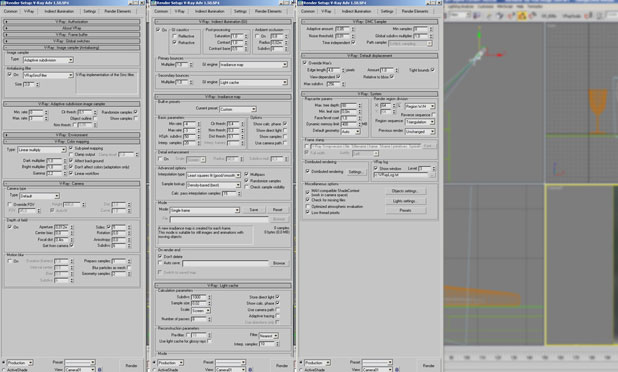The height and width of the screenshot is (372, 618).
Task: Click the browse button beside VRay log path
Action: (432, 175)
